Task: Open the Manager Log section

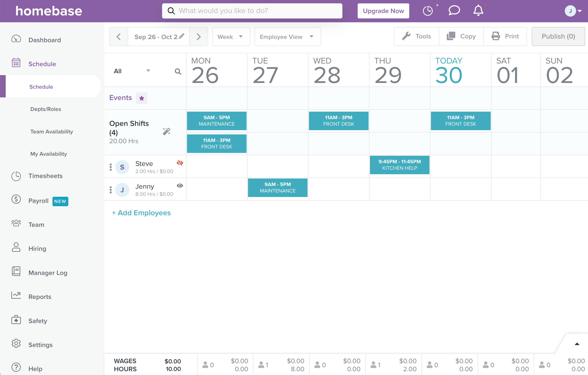Action: click(x=48, y=273)
